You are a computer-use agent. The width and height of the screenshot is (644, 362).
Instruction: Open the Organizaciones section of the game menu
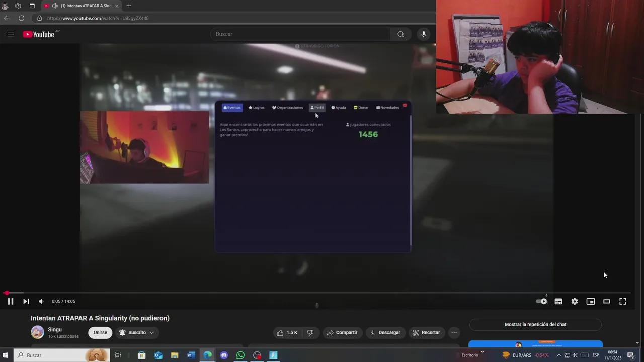click(287, 107)
